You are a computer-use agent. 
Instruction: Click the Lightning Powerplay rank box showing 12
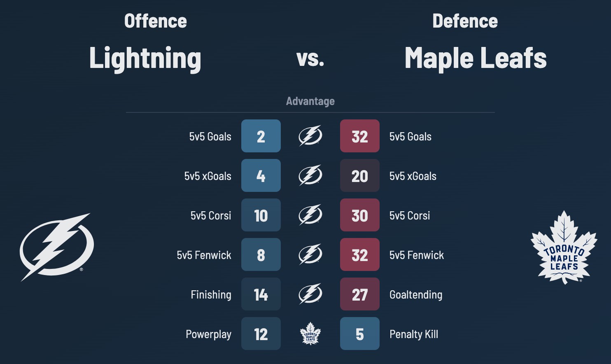[x=261, y=334]
